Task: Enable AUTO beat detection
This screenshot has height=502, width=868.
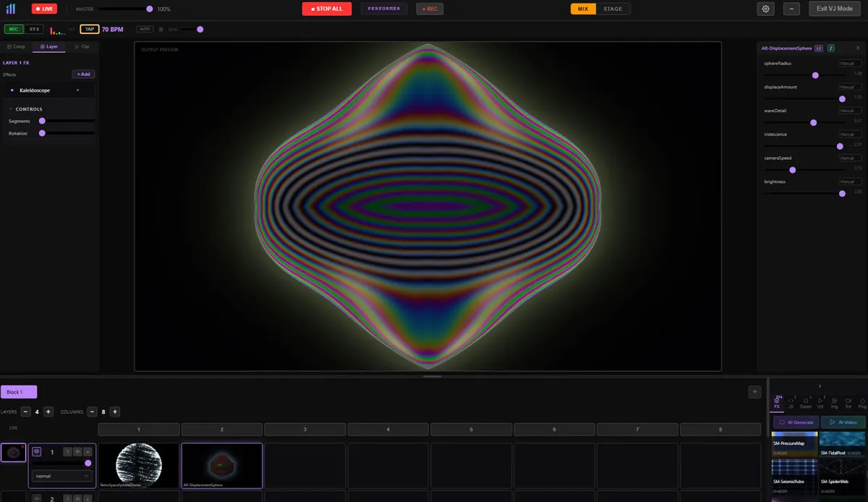Action: pos(144,29)
